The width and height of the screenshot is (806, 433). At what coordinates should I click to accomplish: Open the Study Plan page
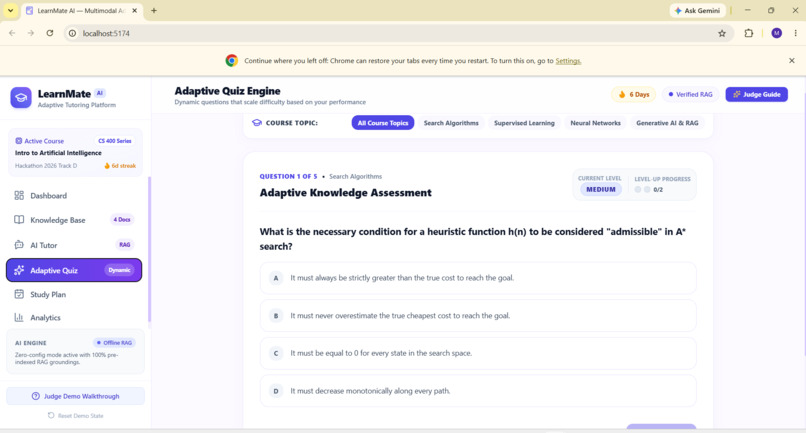click(74, 294)
